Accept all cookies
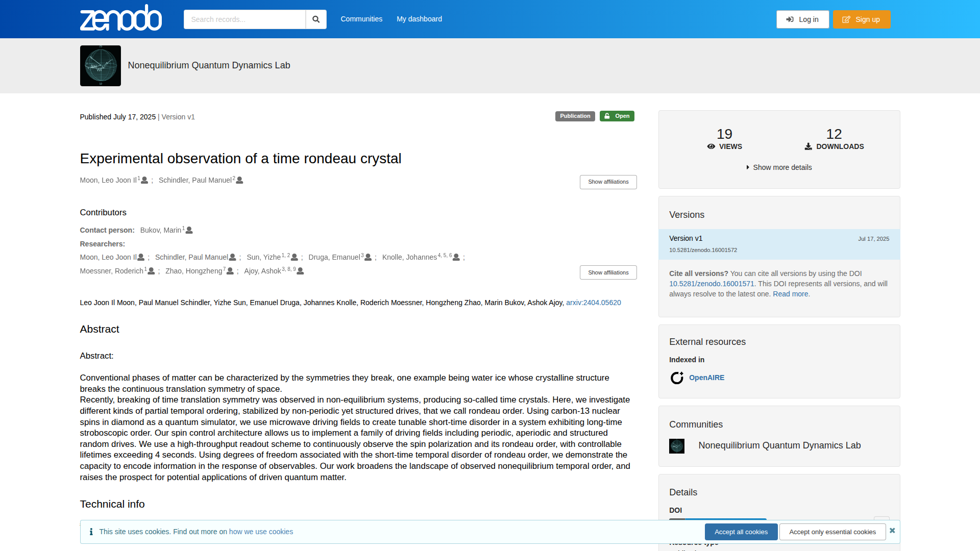This screenshot has height=551, width=980. tap(741, 532)
